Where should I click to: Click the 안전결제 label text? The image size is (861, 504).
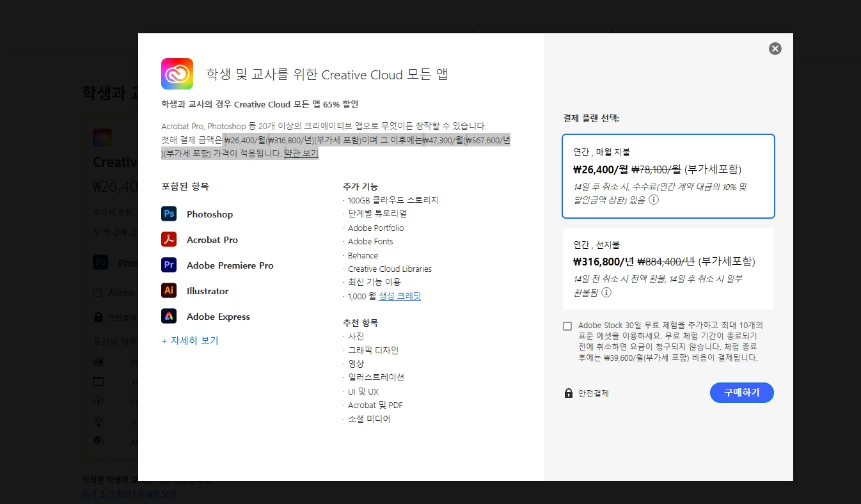[x=594, y=393]
